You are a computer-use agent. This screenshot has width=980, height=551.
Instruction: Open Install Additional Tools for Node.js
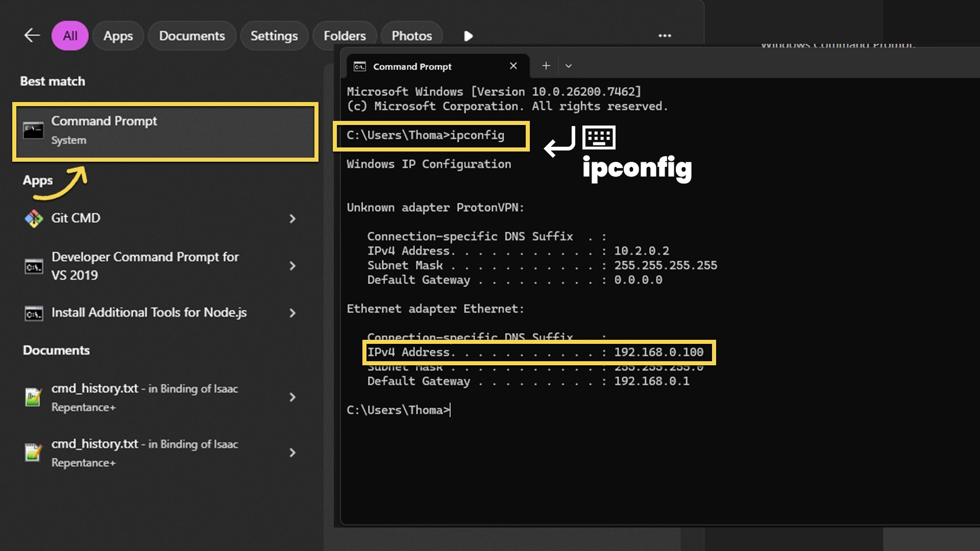(149, 312)
